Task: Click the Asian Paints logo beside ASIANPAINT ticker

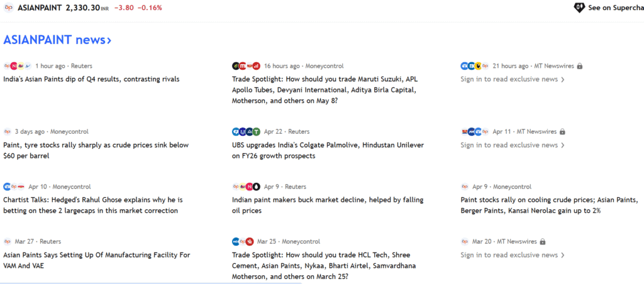Action: click(8, 8)
